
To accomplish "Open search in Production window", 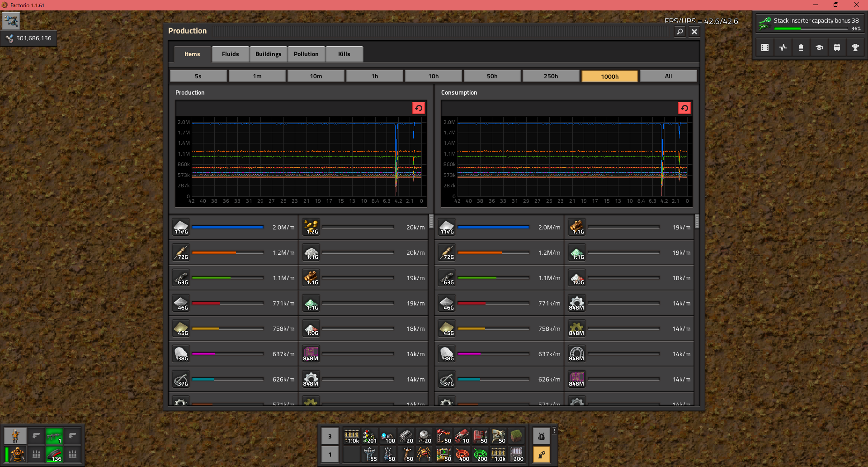I will (x=680, y=31).
